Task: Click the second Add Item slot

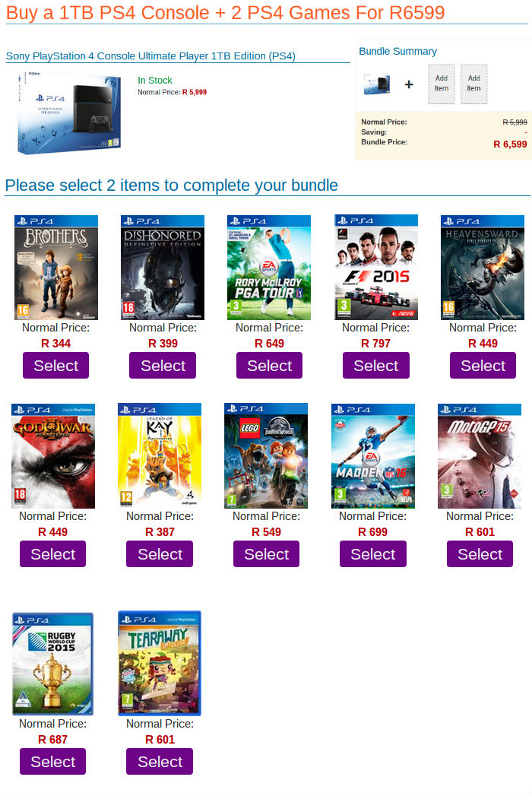Action: (473, 84)
